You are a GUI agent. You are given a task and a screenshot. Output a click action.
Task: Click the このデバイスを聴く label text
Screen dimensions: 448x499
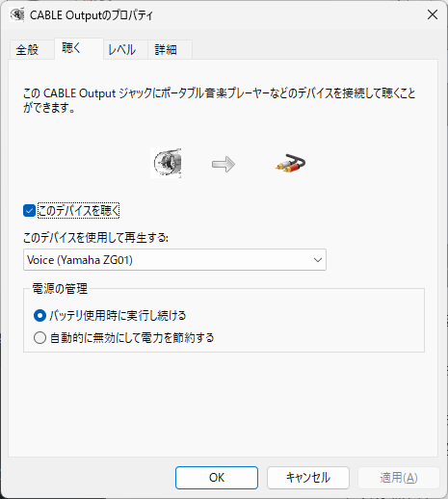(x=78, y=211)
